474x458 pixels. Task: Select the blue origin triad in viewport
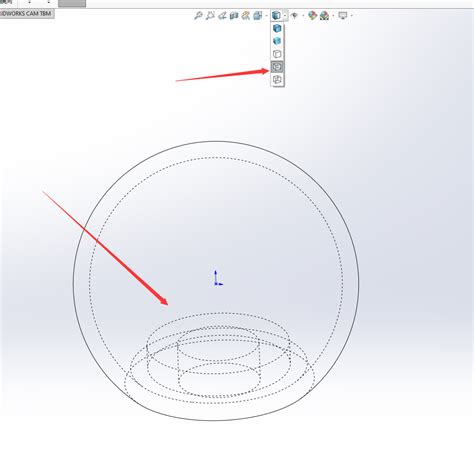tap(218, 278)
